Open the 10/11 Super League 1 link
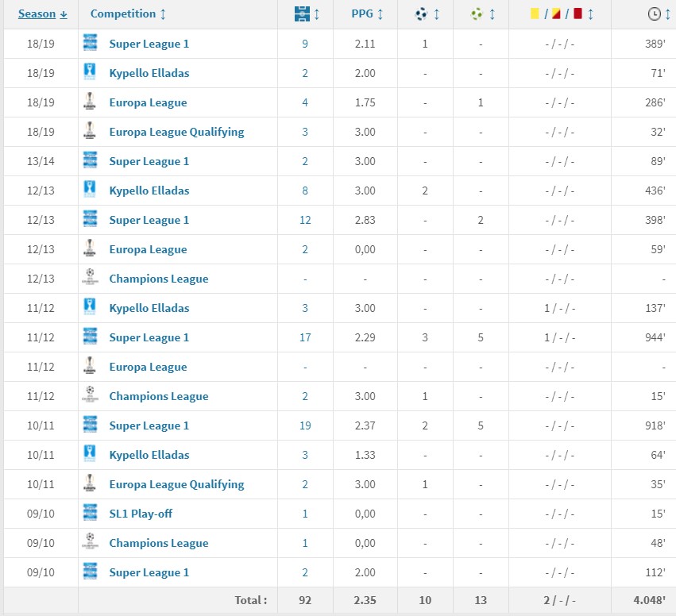Viewport: 676px width, 616px height. [x=149, y=425]
